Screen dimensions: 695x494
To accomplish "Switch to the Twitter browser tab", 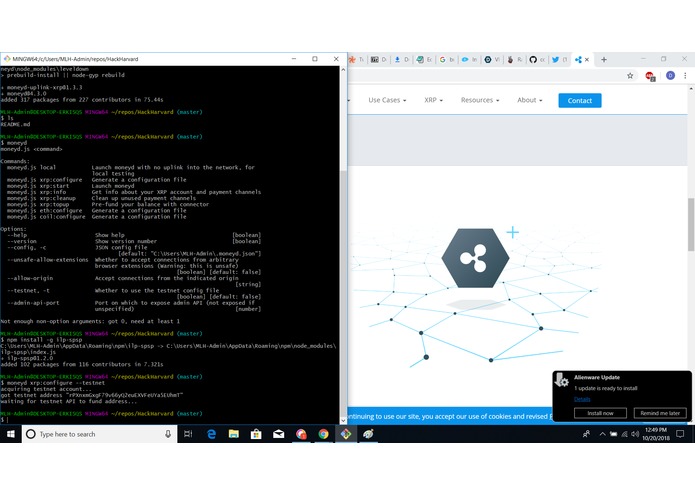I will [560, 59].
